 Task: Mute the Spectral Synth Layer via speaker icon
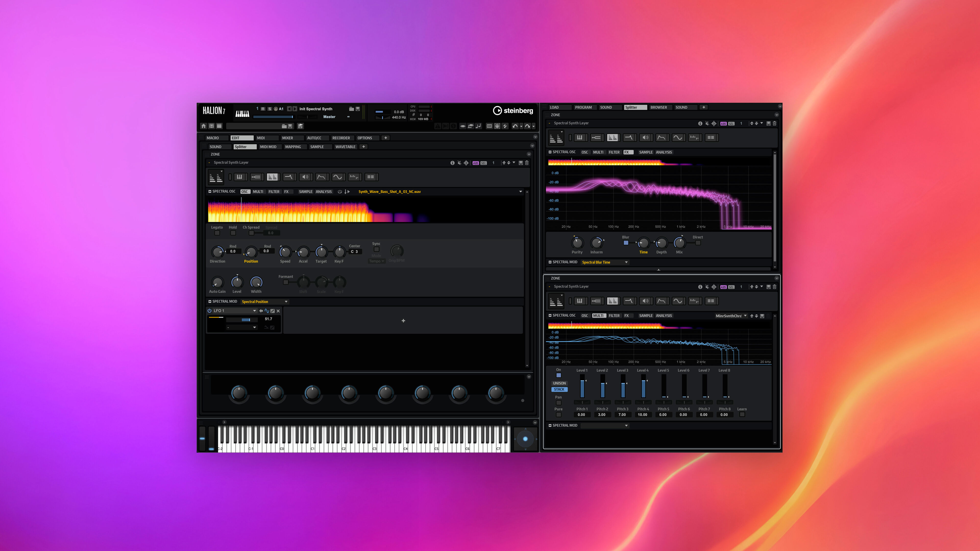(459, 163)
